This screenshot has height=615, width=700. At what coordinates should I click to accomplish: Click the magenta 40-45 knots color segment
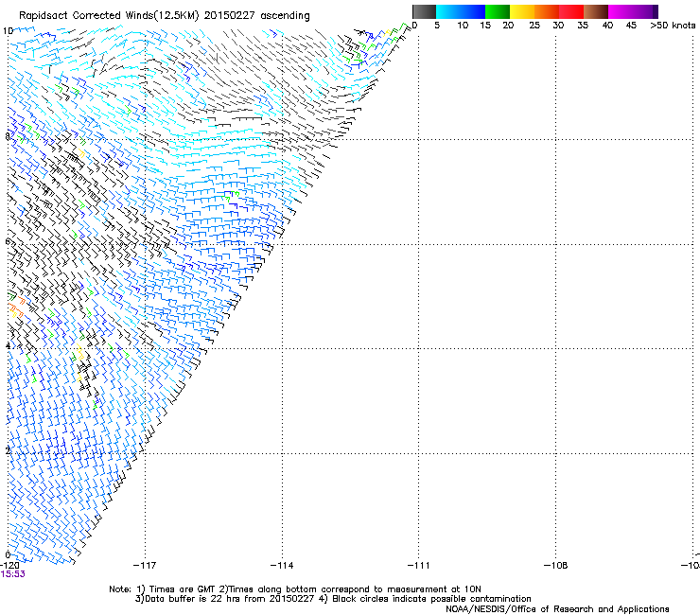pyautogui.click(x=621, y=11)
